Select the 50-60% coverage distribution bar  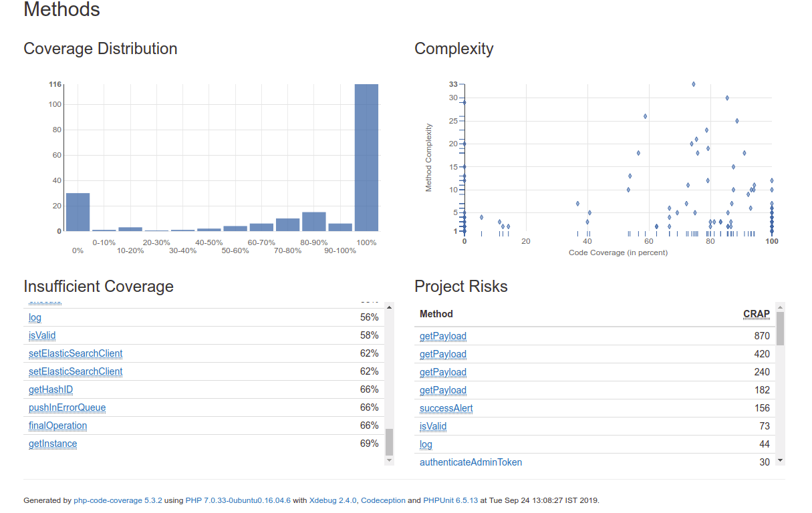point(235,228)
